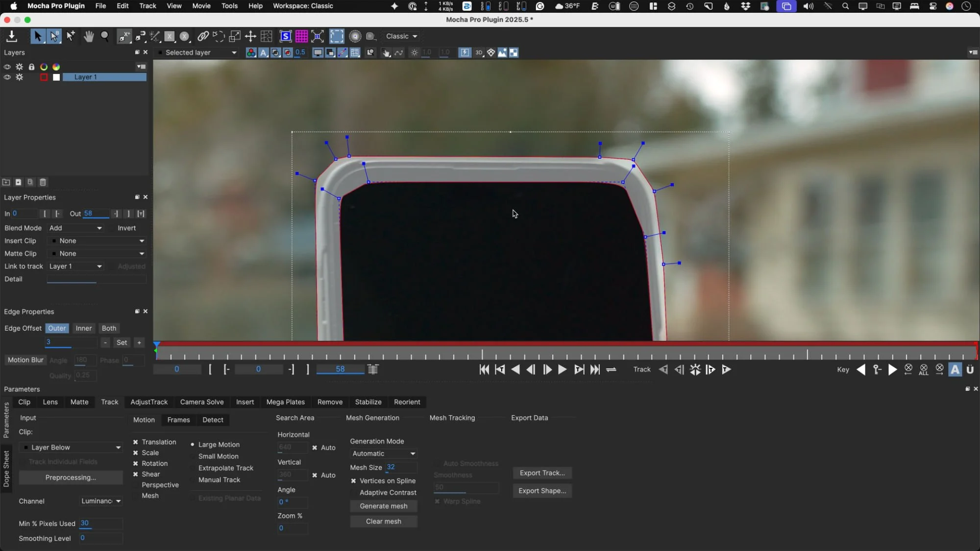
Task: Click the Track Forward button
Action: [x=726, y=370]
